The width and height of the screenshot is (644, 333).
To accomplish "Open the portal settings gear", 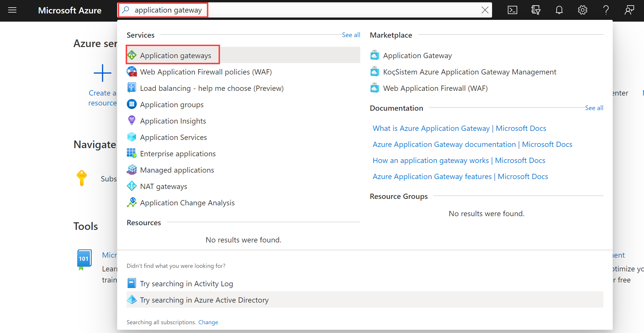I will point(582,10).
